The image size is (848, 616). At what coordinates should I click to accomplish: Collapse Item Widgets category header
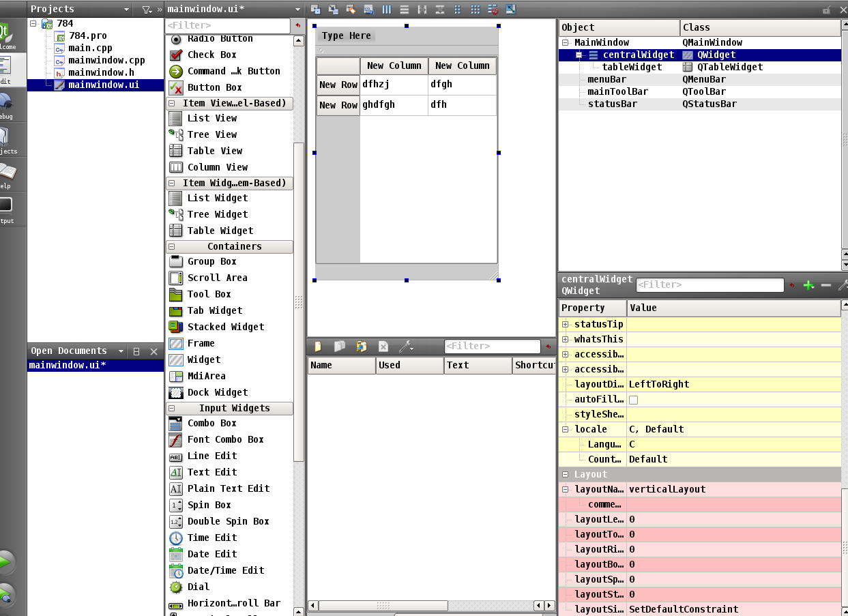click(172, 184)
